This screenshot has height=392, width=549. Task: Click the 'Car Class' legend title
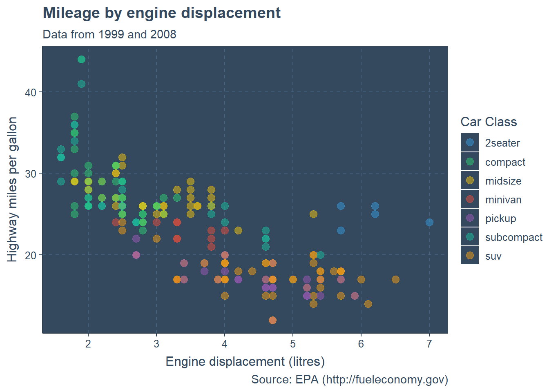(x=489, y=122)
